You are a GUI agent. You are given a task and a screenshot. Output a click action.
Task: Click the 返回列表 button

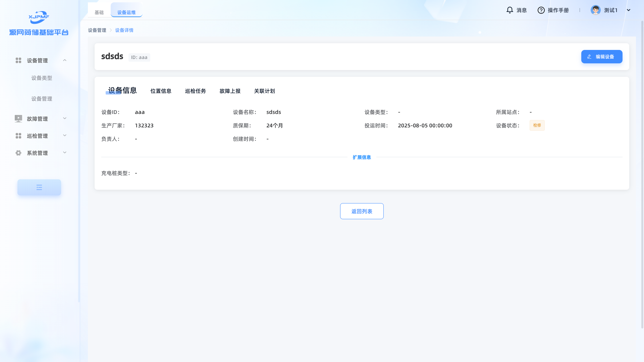point(362,211)
